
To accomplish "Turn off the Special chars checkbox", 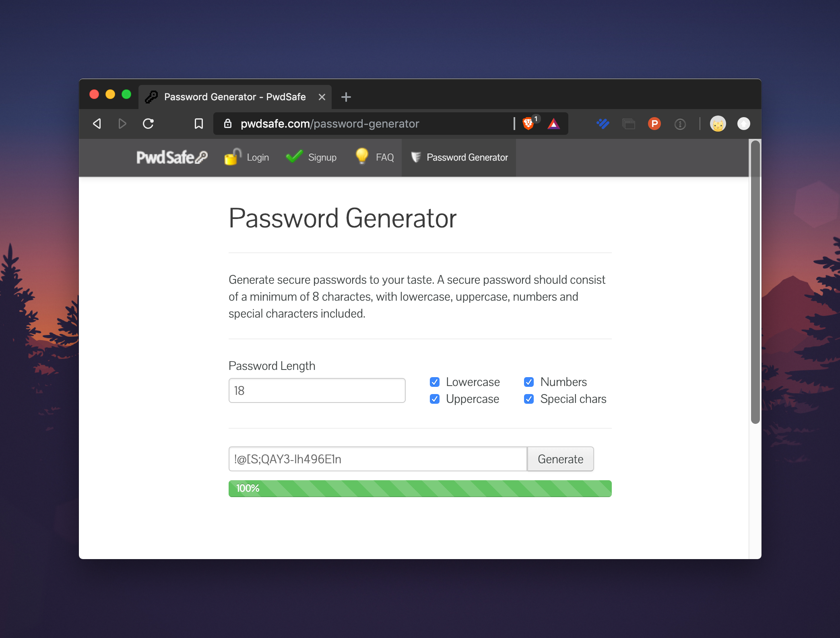I will (529, 399).
